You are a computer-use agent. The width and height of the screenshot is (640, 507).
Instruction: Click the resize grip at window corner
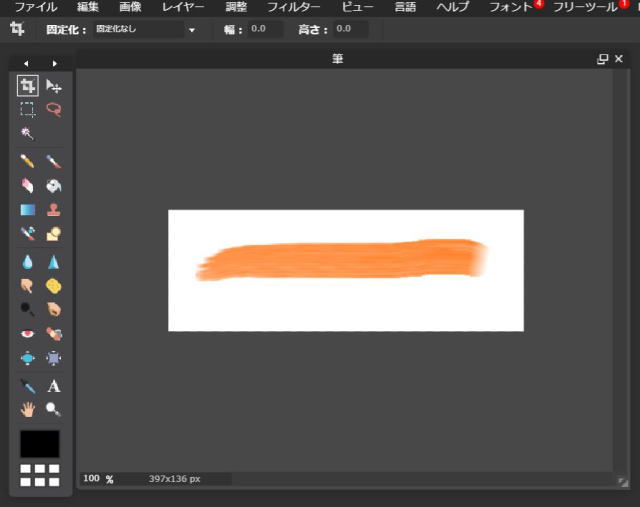pos(623,482)
